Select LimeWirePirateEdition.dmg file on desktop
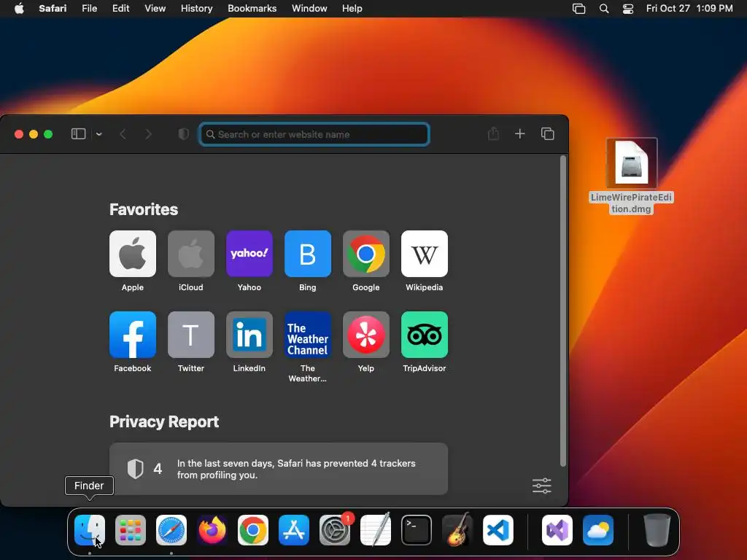The image size is (747, 560). coord(631,176)
